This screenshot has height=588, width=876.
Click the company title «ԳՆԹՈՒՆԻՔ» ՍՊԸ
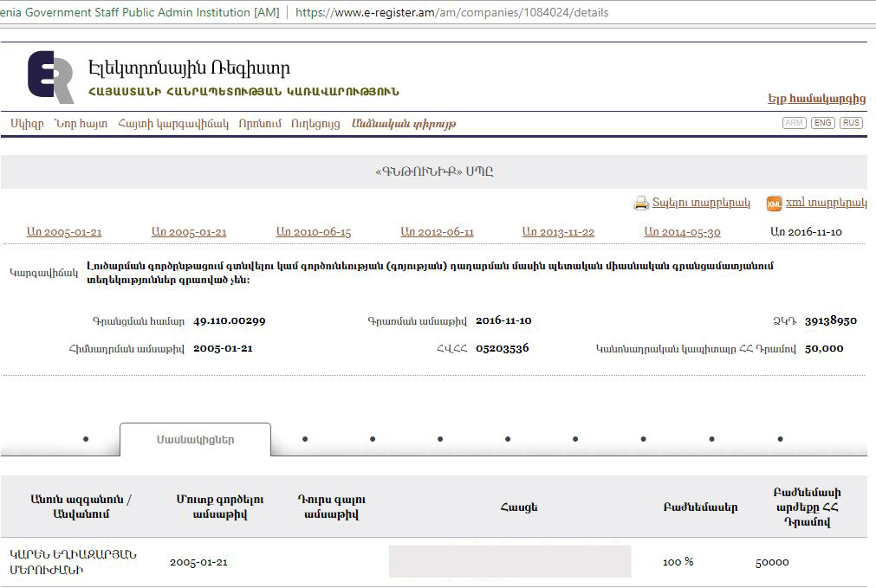434,171
